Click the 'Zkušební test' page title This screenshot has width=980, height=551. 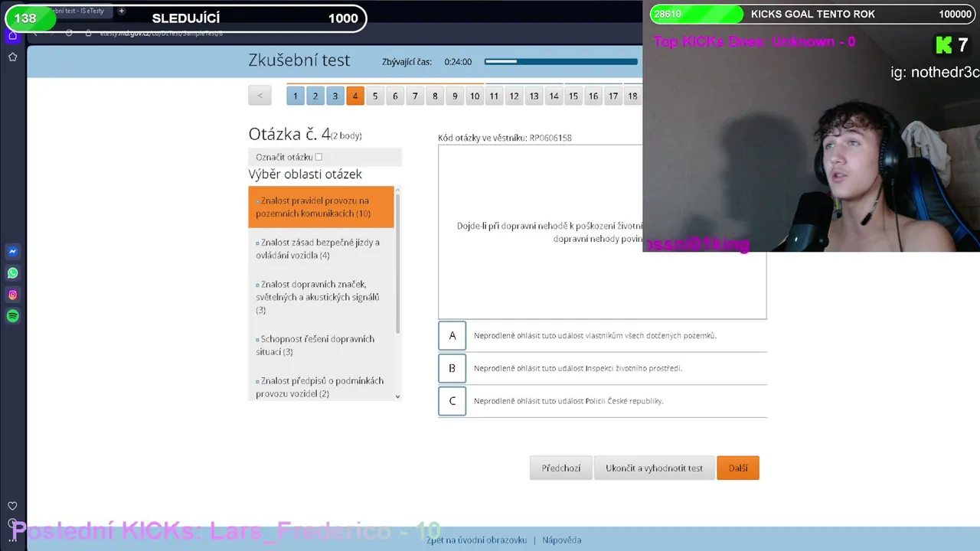[299, 60]
